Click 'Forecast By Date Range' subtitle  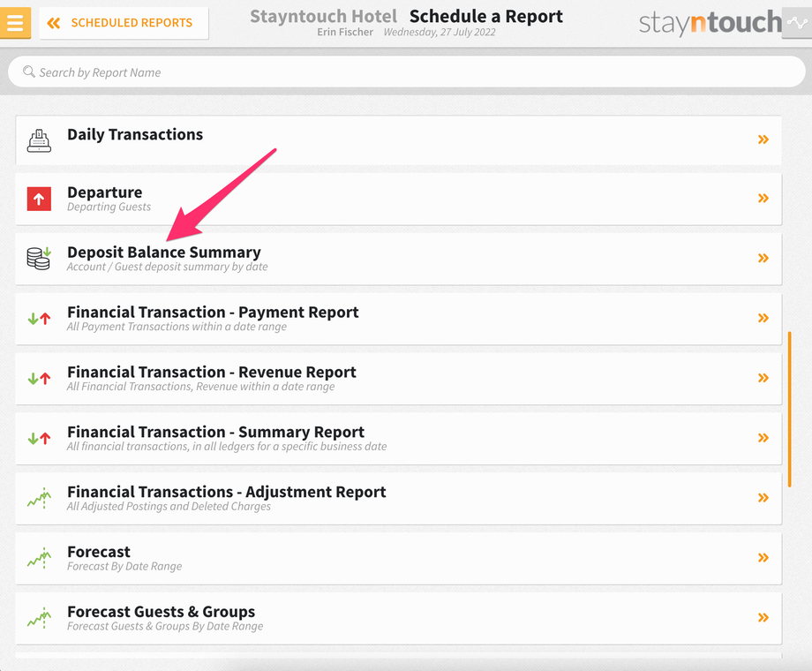click(124, 566)
